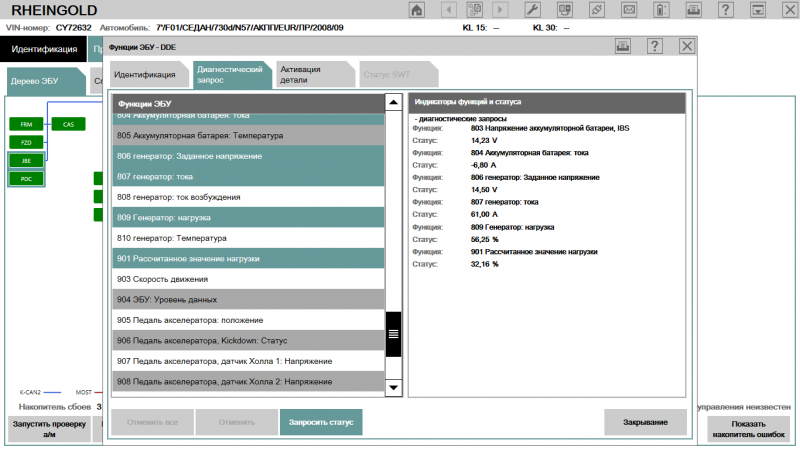Click the 14,50 V status value
800x450 pixels.
click(x=484, y=189)
